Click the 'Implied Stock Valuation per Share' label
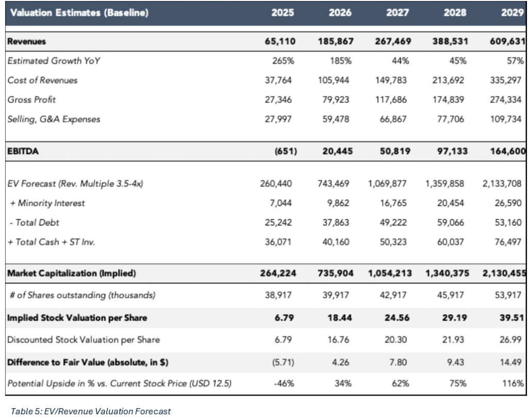 click(77, 318)
